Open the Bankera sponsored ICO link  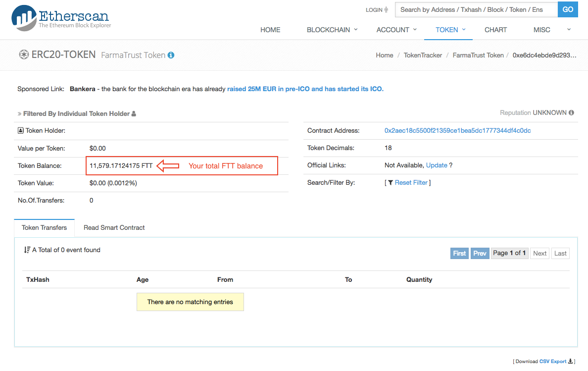pyautogui.click(x=305, y=89)
